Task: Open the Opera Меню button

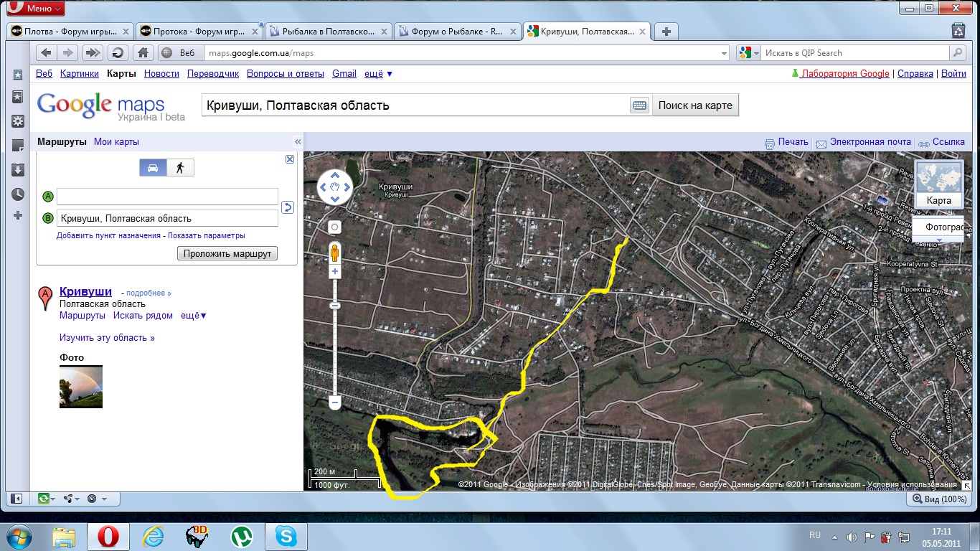Action: [35, 9]
